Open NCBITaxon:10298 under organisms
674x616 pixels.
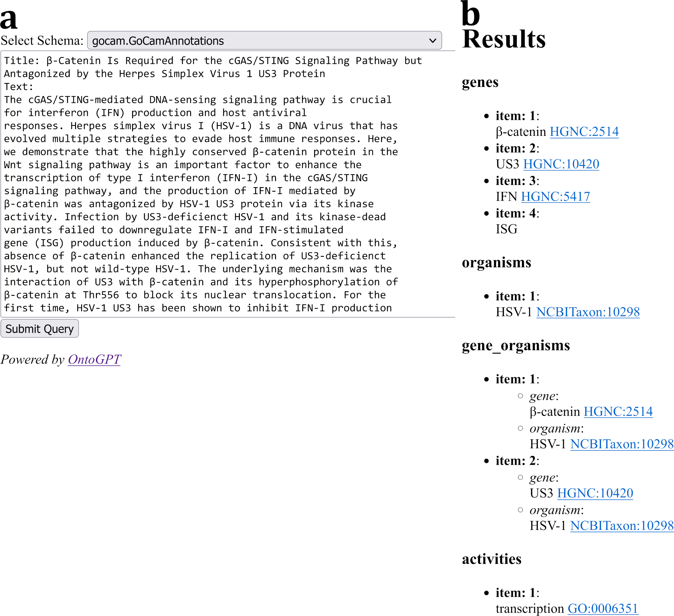pos(588,312)
